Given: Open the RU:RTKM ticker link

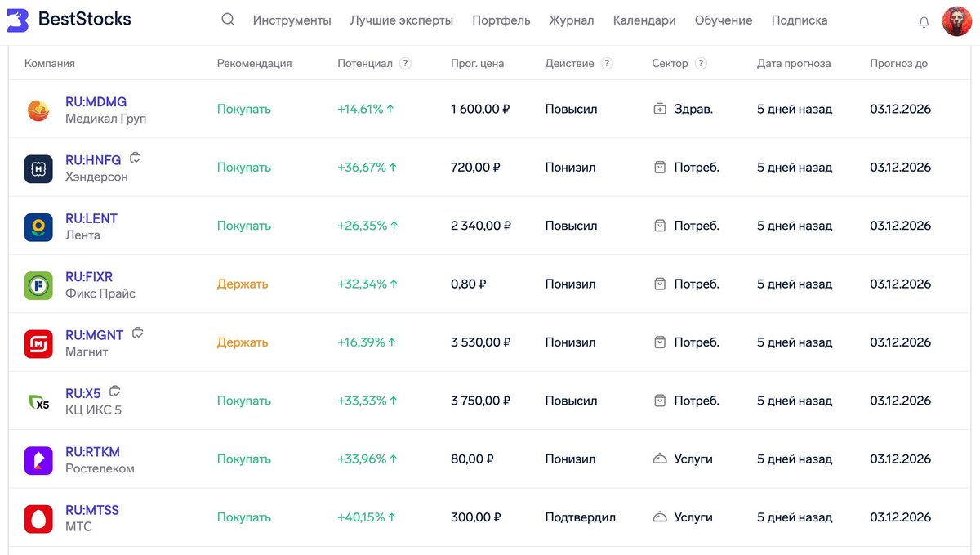Looking at the screenshot, I should click(x=92, y=452).
